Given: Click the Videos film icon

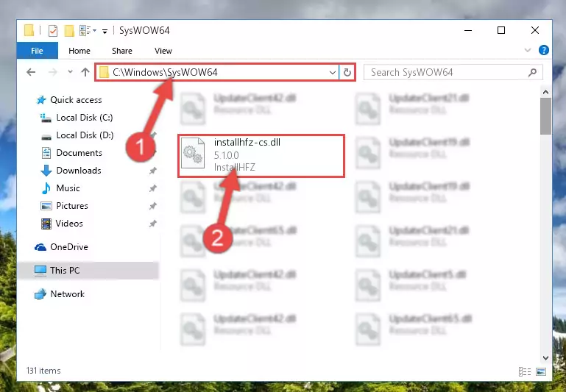Looking at the screenshot, I should coord(46,224).
